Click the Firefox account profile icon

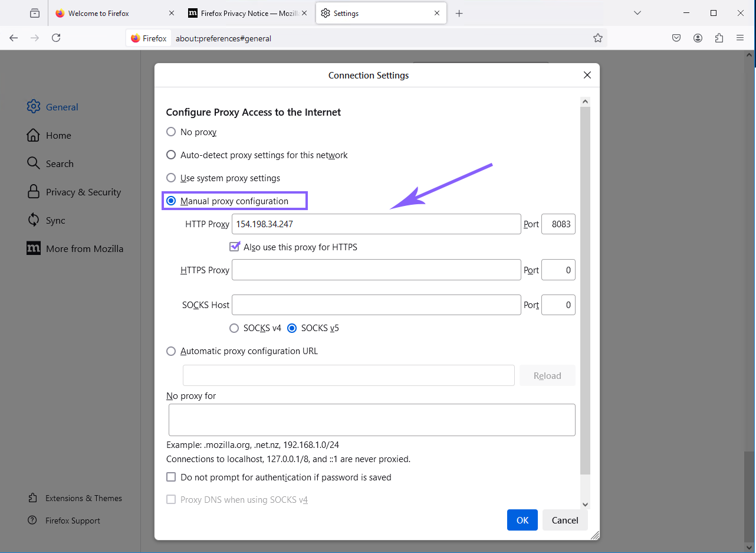(698, 38)
